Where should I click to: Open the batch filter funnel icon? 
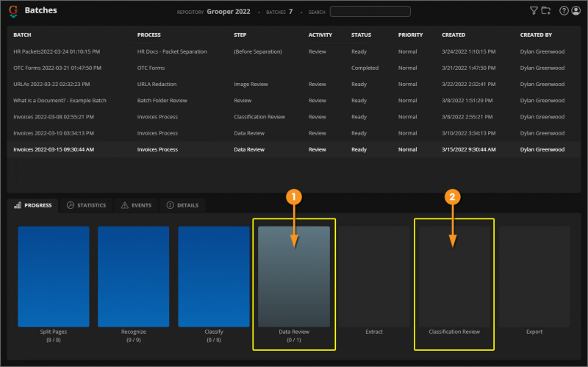(534, 11)
